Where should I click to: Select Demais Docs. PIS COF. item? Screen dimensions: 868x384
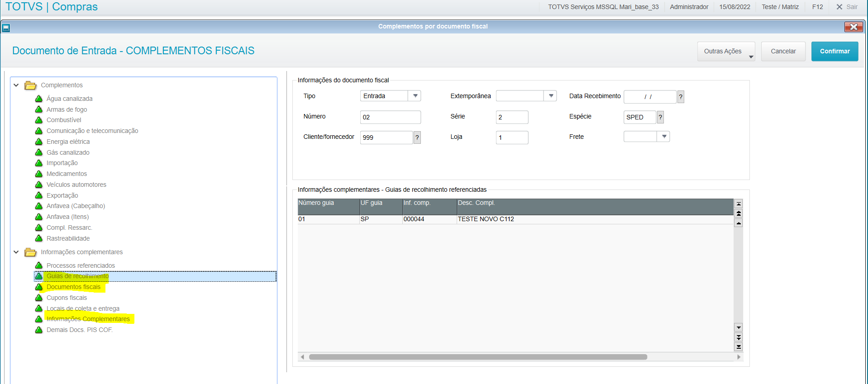(x=79, y=330)
